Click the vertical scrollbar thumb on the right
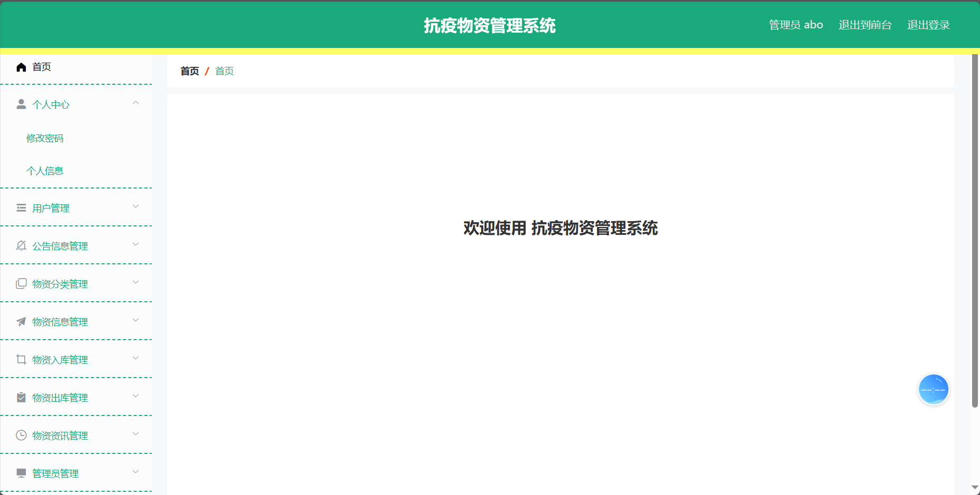Image resolution: width=980 pixels, height=495 pixels. pyautogui.click(x=975, y=231)
